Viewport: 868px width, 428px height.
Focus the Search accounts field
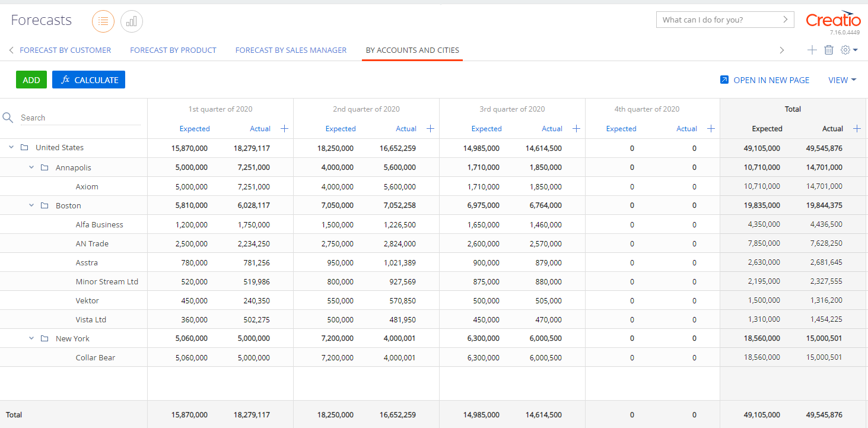[80, 118]
